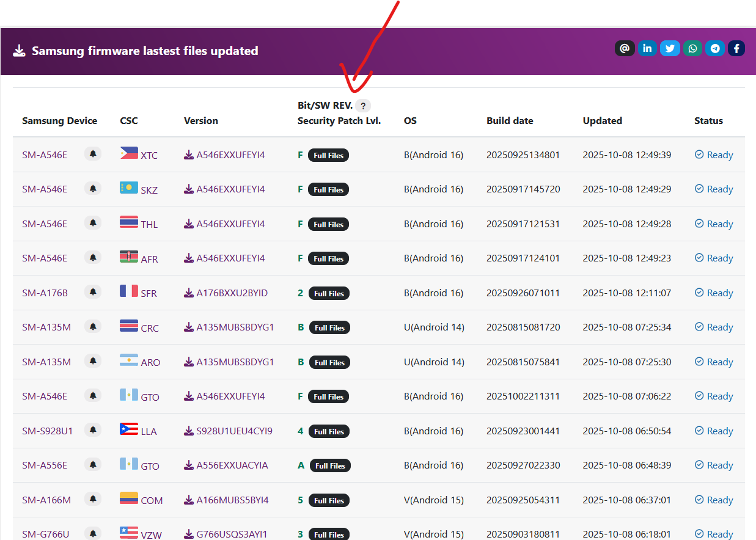Image resolution: width=756 pixels, height=540 pixels.
Task: Toggle notification bell for SM-S928U1
Action: [93, 431]
